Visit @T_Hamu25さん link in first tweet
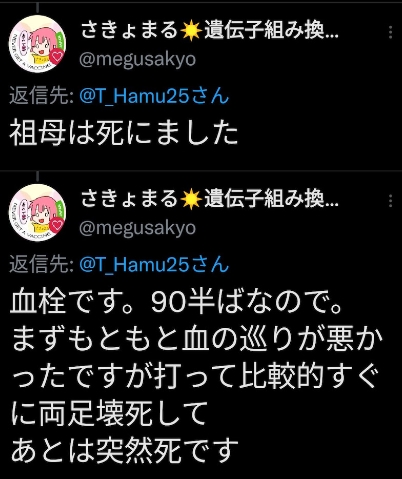402x479 pixels. point(154,97)
